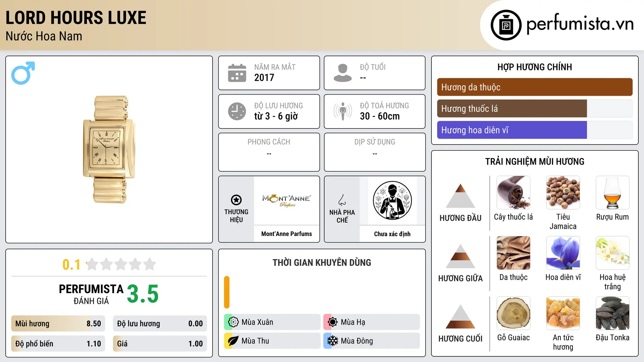Image resolution: width=644 pixels, height=362 pixels.
Task: Click the Thương hiệu label
Action: pyautogui.click(x=236, y=216)
